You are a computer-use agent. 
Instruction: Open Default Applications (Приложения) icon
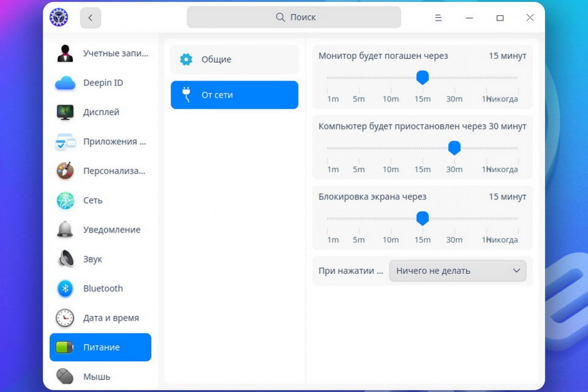pos(65,142)
